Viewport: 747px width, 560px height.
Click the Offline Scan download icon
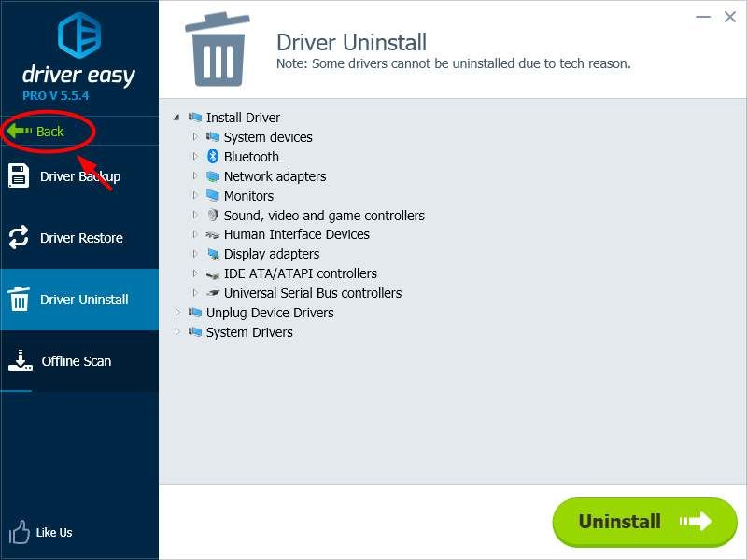point(20,361)
